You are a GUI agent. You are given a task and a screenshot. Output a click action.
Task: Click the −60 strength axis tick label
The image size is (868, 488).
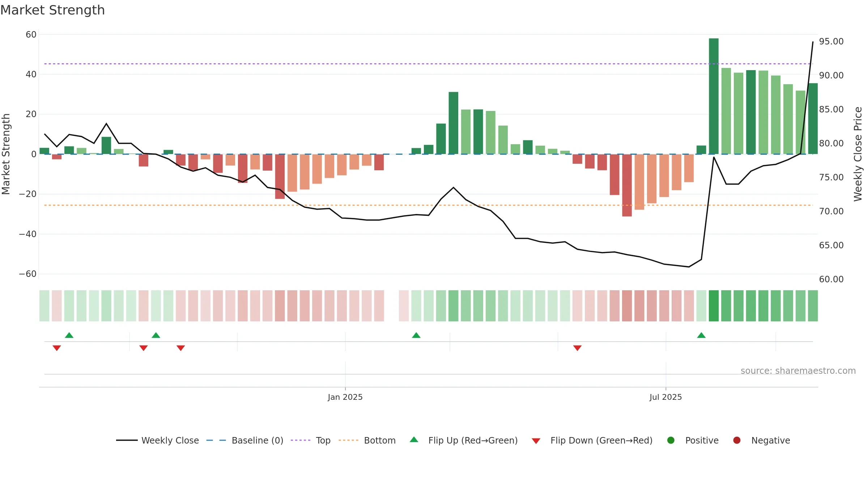point(28,274)
